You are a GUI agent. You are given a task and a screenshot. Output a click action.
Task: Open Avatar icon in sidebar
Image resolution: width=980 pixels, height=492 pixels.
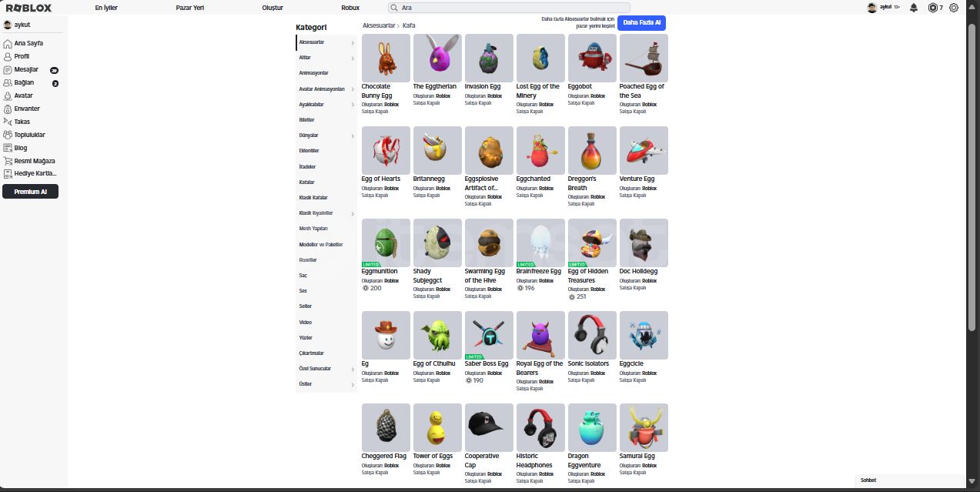coord(8,95)
